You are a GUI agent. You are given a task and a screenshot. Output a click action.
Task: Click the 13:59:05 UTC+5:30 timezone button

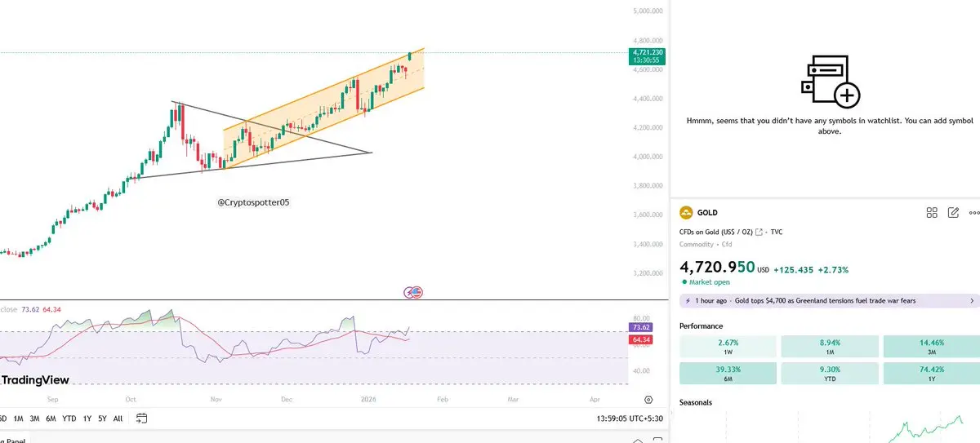pos(629,419)
